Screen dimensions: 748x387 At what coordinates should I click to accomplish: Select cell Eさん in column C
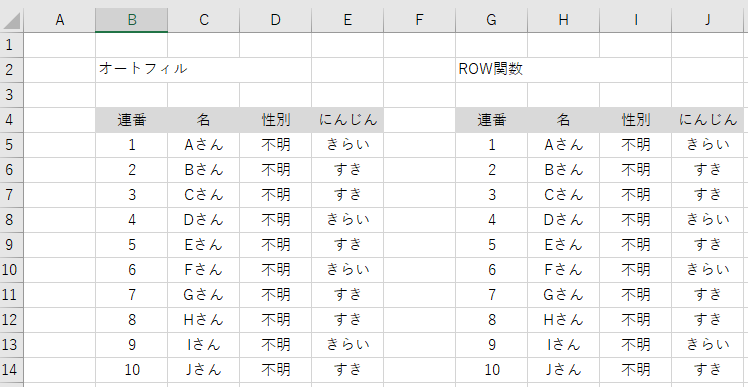204,245
